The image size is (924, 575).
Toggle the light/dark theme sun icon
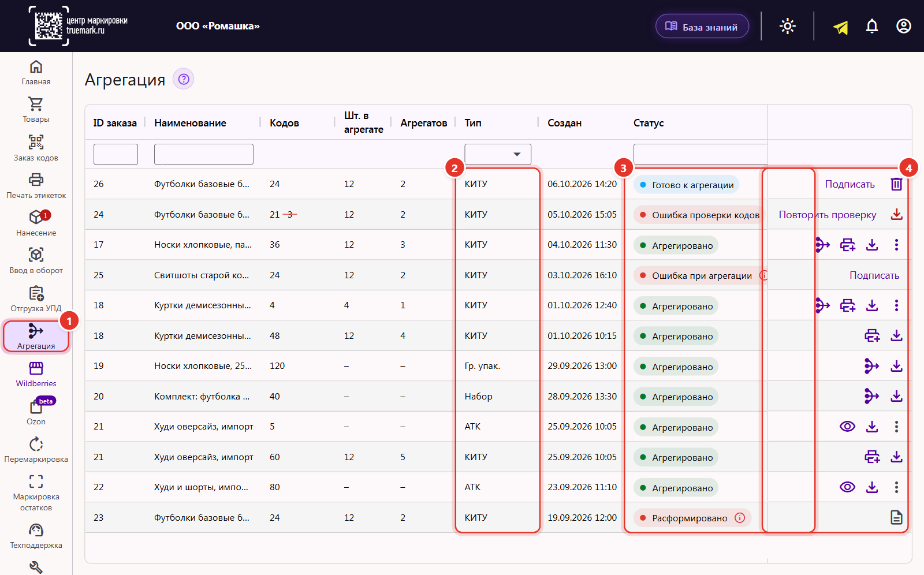click(x=788, y=26)
